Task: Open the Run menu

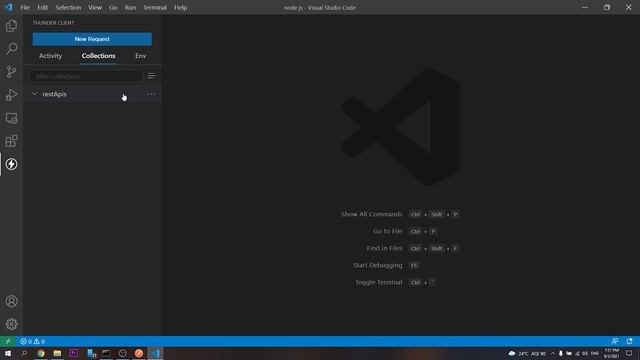Action: 130,7
